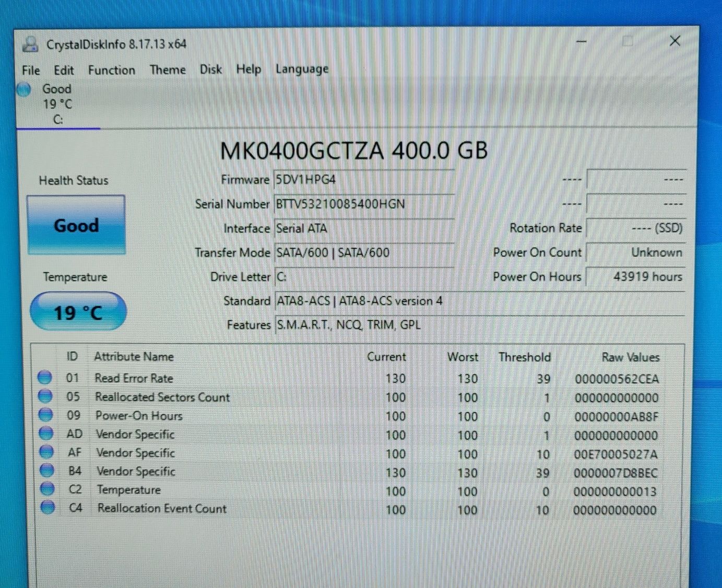Open the Help menu

[x=248, y=69]
